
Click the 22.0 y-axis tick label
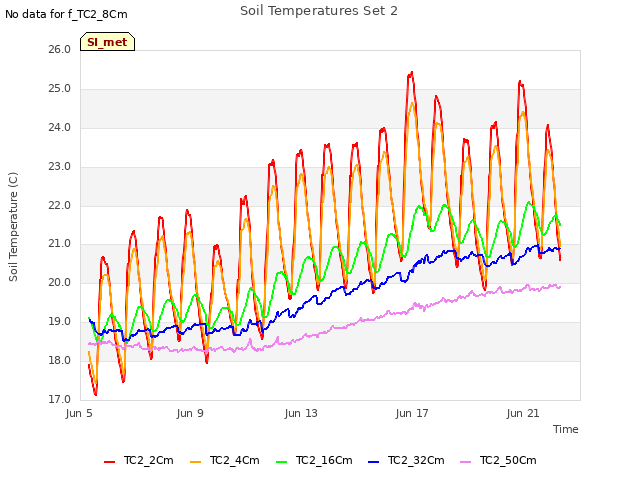click(x=60, y=205)
